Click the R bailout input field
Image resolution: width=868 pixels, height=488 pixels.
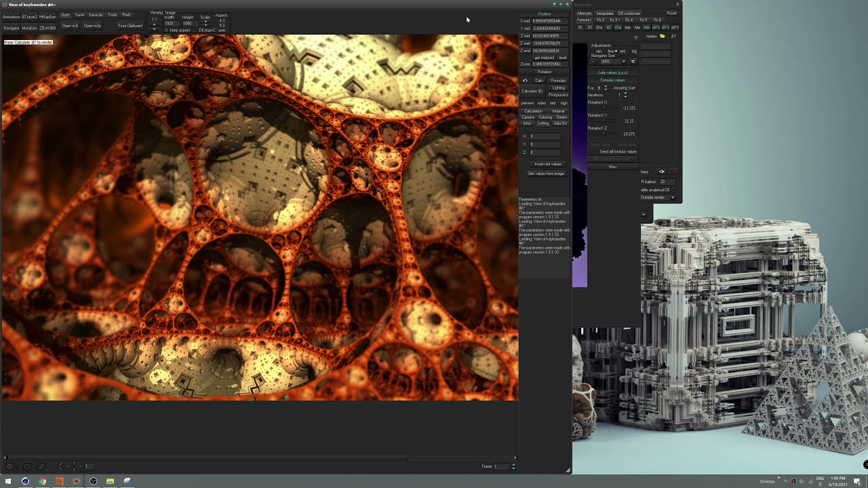pyautogui.click(x=667, y=182)
